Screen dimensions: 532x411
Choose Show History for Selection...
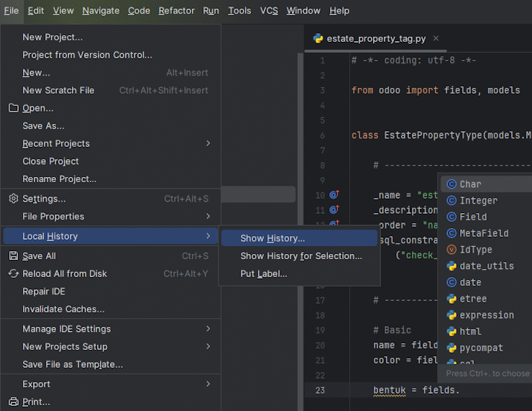(x=299, y=256)
